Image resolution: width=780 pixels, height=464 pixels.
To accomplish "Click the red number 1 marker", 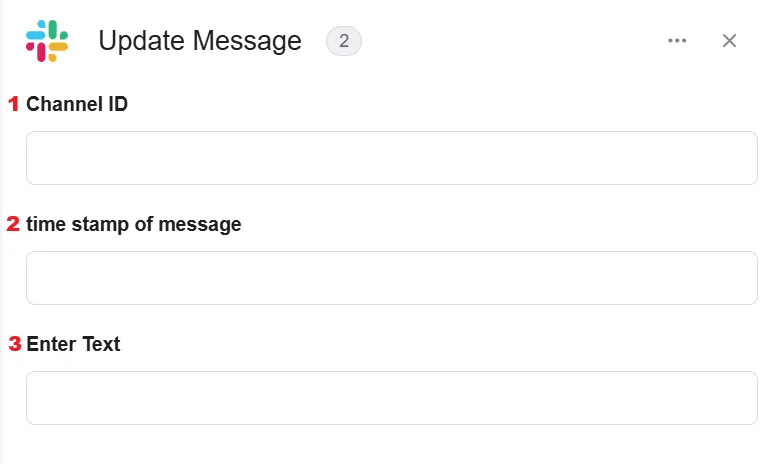I will [13, 104].
